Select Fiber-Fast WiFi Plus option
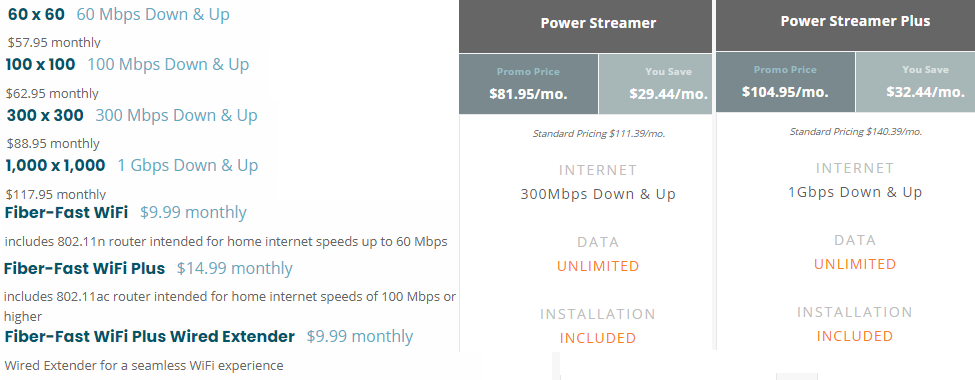 (x=85, y=268)
